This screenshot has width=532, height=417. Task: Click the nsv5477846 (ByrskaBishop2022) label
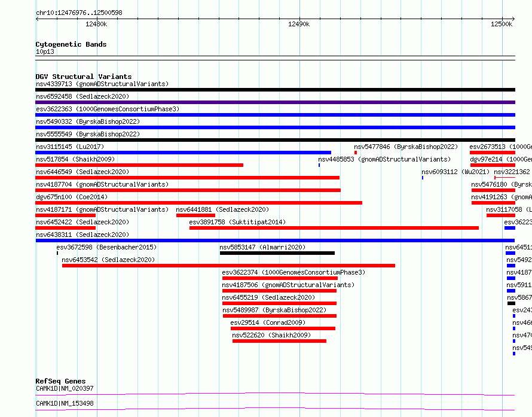[x=406, y=147]
